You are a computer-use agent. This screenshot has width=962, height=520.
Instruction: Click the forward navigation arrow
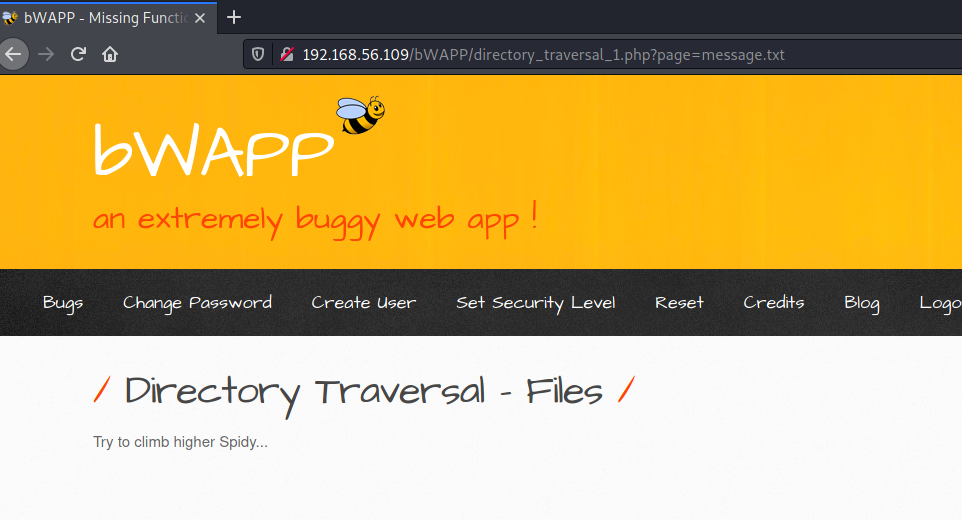coord(46,55)
